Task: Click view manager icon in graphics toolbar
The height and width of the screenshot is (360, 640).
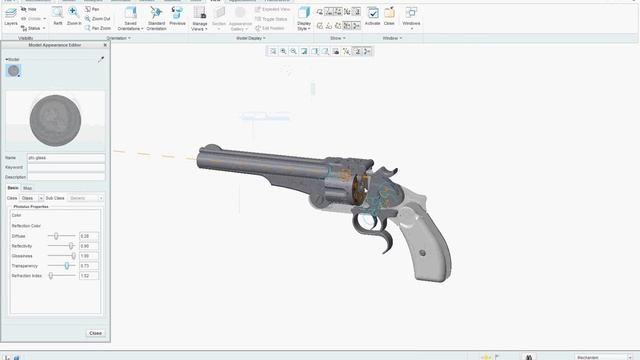Action: click(336, 51)
